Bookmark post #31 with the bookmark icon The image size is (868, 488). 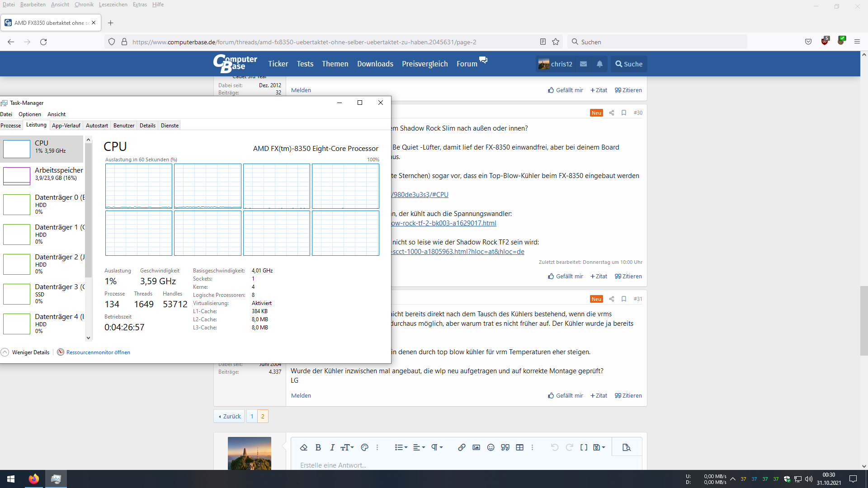[624, 299]
